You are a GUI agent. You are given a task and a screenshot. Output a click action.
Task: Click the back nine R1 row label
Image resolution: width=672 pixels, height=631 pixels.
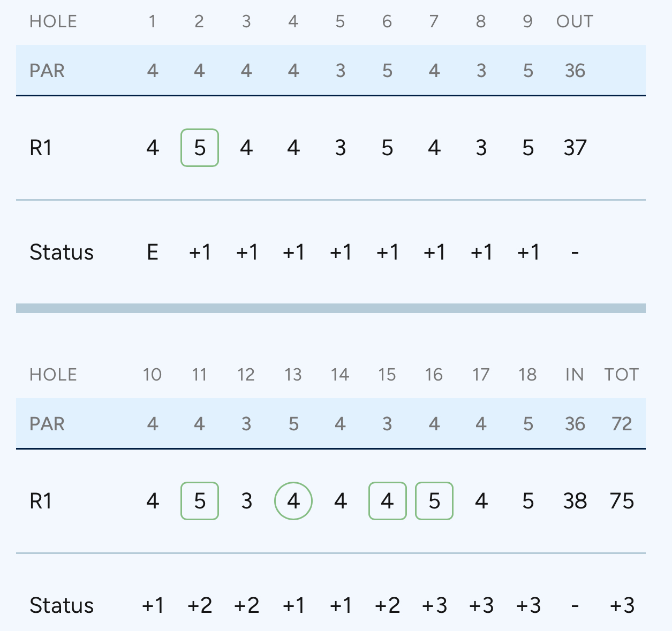click(41, 501)
